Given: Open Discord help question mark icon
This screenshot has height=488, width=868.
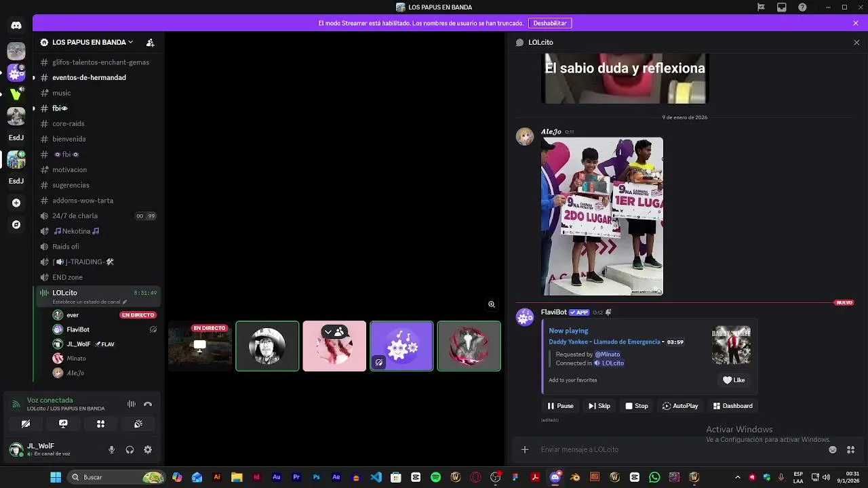Looking at the screenshot, I should pyautogui.click(x=803, y=7).
